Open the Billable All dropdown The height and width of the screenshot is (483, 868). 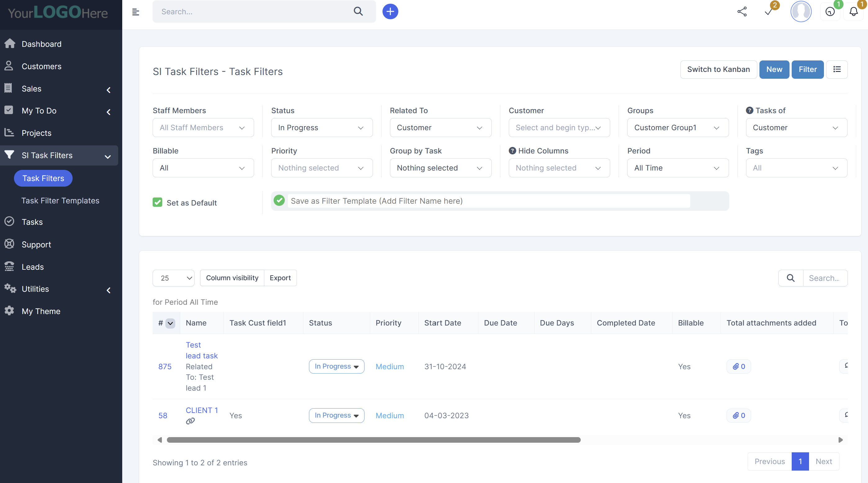click(x=203, y=168)
